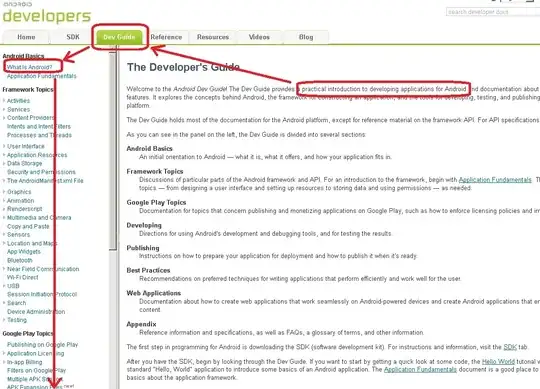This screenshot has width=540, height=389.
Task: Expand the Data Storage arrow
Action: coord(4,163)
